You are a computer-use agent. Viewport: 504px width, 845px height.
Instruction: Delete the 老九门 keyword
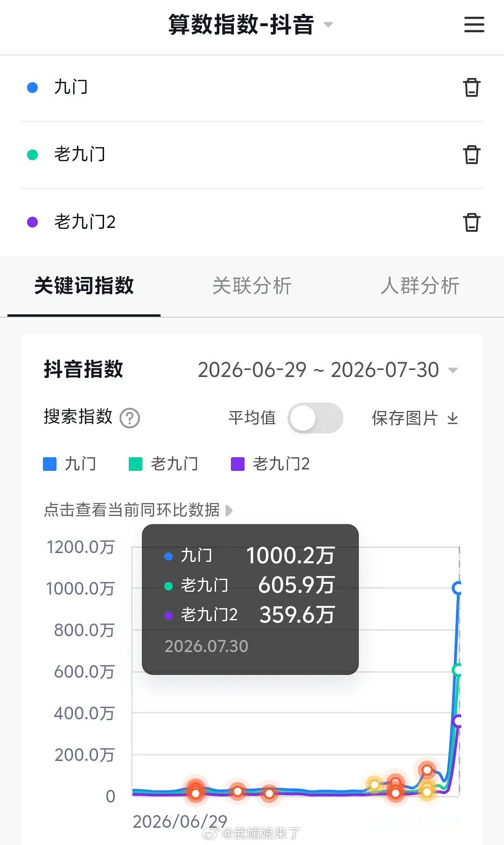coord(471,155)
